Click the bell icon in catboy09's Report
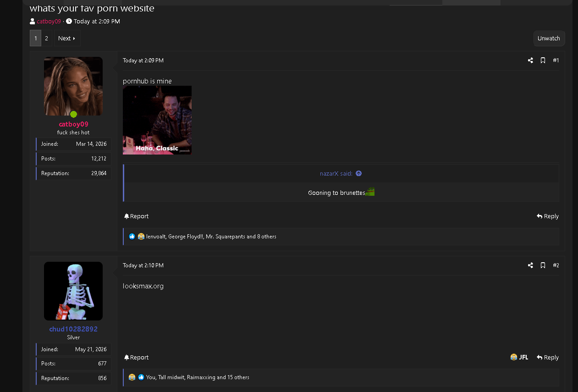The image size is (578, 392). [127, 216]
